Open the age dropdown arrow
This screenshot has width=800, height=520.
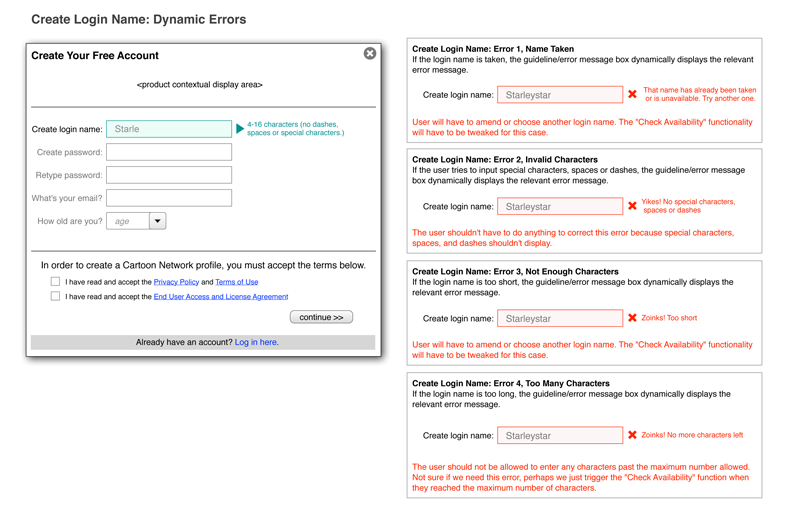pos(158,221)
